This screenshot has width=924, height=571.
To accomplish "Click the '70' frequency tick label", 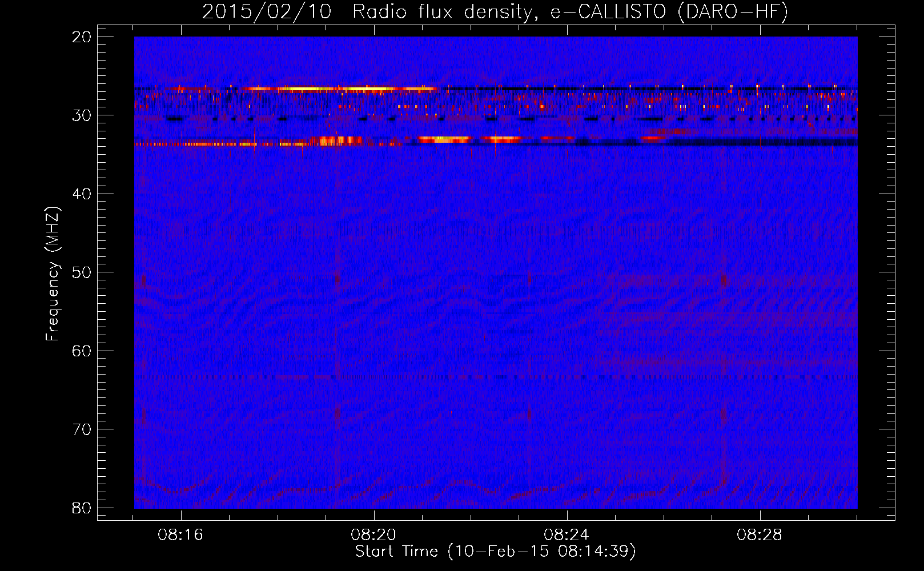I will (x=82, y=429).
